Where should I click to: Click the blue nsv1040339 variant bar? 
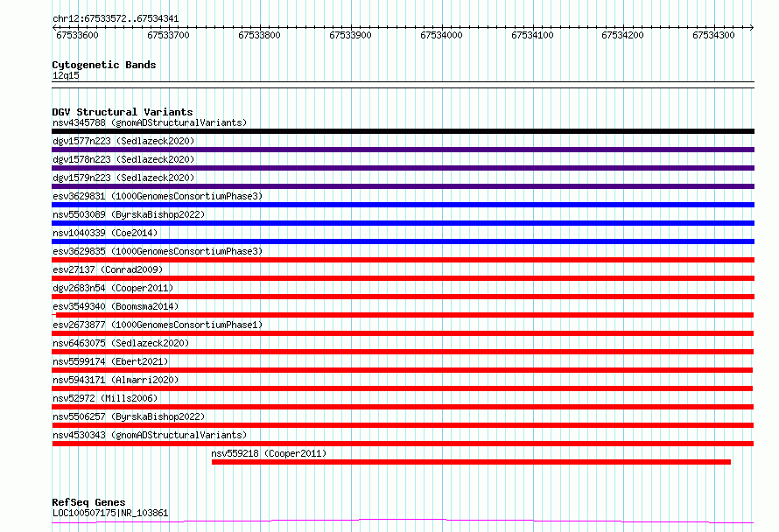(x=403, y=241)
